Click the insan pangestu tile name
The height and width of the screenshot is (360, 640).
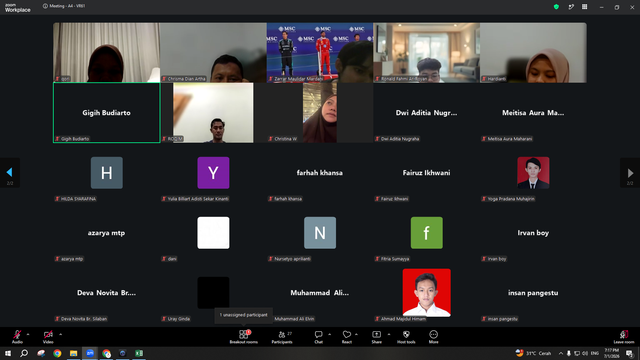[x=533, y=293]
